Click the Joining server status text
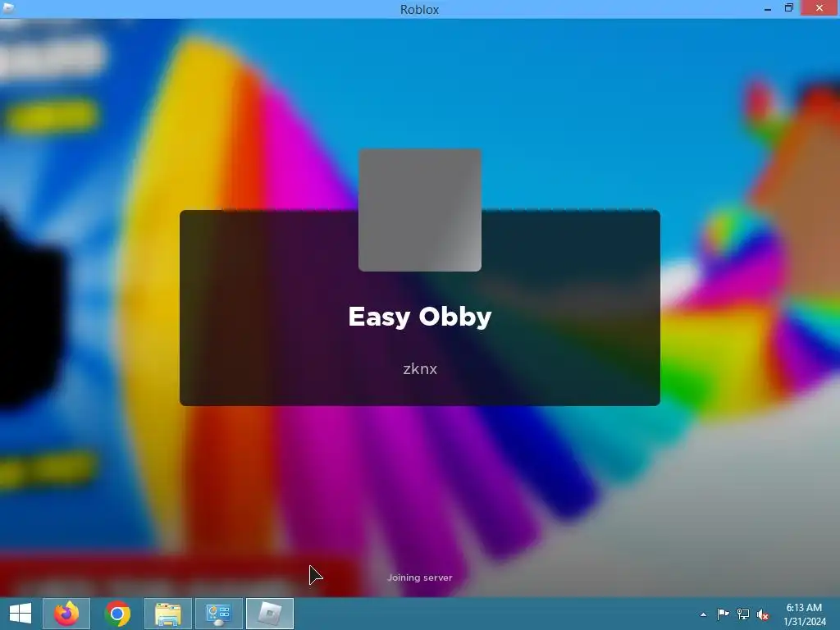Image resolution: width=840 pixels, height=630 pixels. point(420,577)
